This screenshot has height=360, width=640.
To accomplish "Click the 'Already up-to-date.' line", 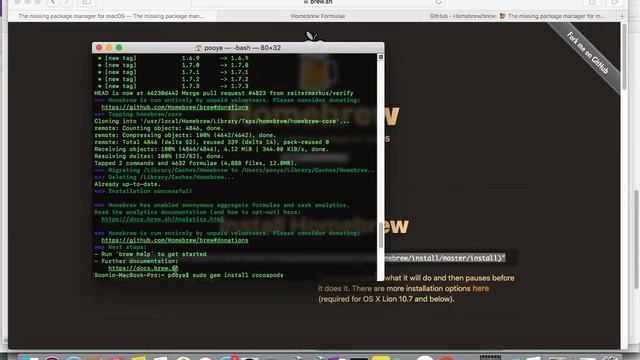I will pos(127,184).
